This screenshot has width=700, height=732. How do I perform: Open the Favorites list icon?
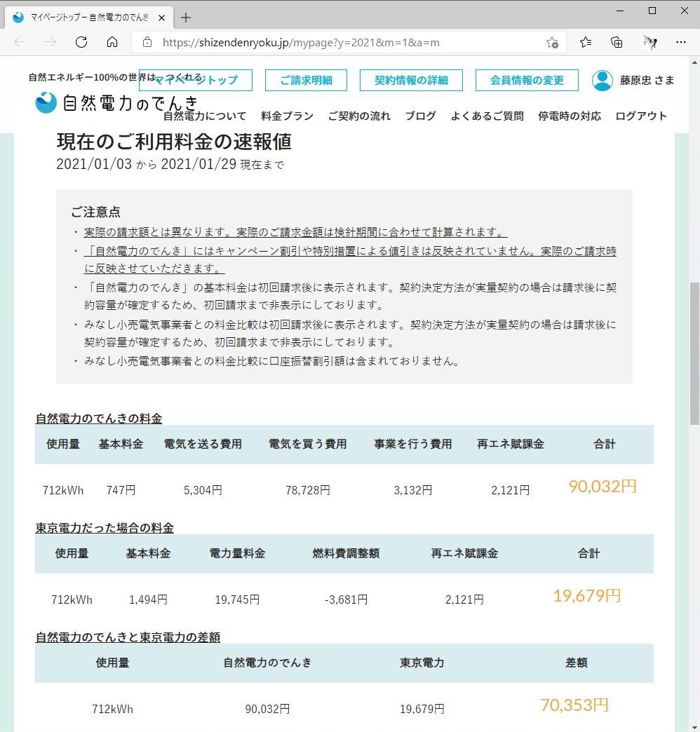pos(586,43)
